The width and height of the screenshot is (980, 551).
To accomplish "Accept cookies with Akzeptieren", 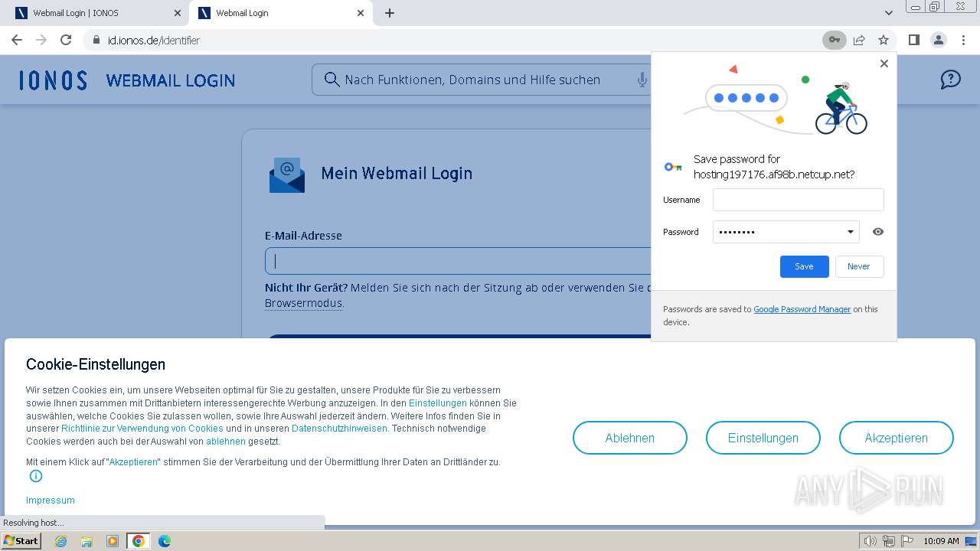I will 896,438.
